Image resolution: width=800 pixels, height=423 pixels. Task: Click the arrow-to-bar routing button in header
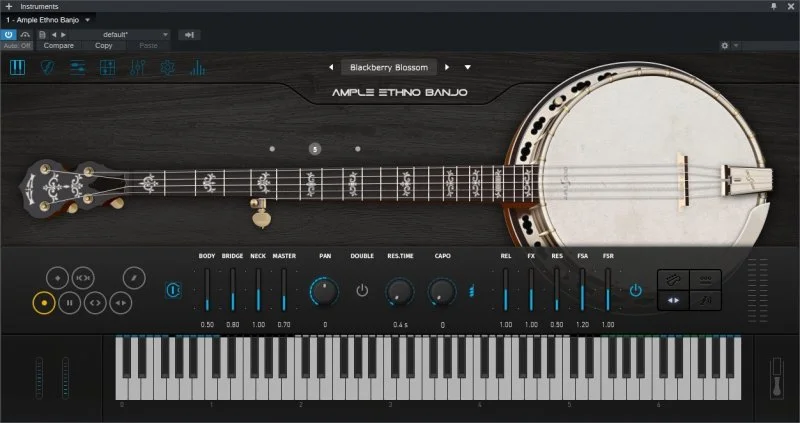pyautogui.click(x=189, y=35)
